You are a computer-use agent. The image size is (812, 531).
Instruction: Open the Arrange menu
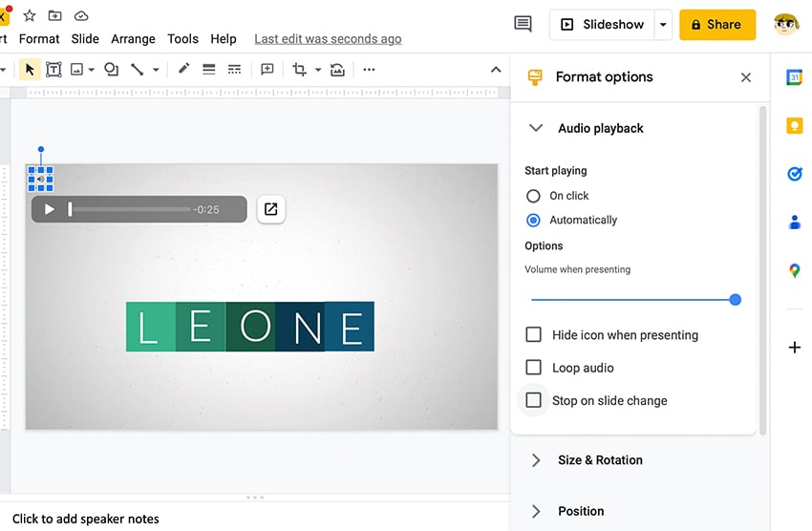click(133, 39)
